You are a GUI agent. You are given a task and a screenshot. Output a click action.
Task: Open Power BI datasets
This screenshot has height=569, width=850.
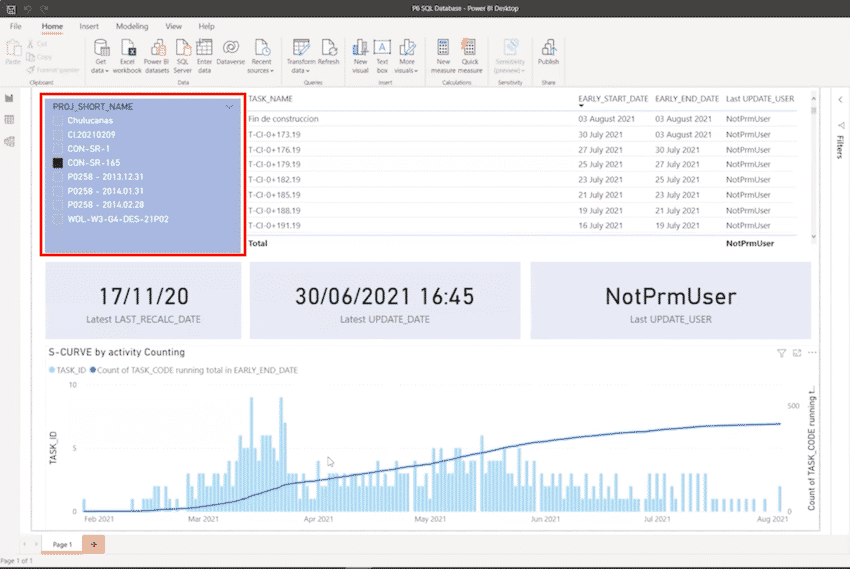point(157,56)
